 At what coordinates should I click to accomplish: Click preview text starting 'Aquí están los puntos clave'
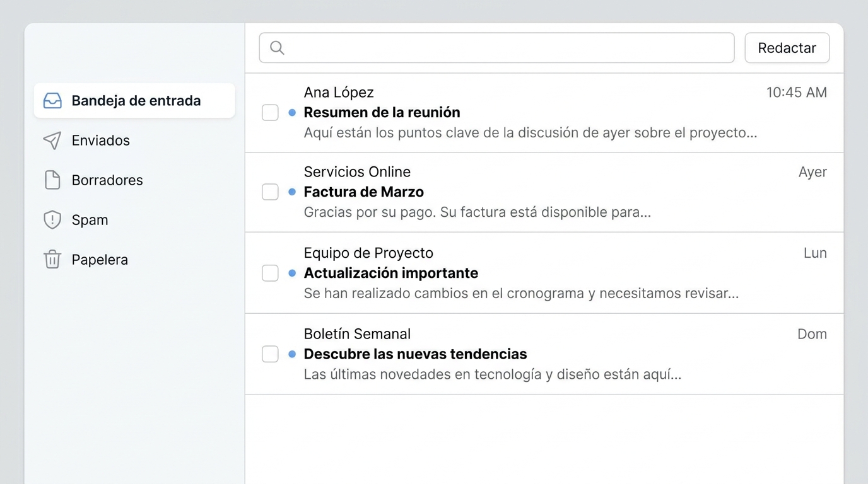[530, 133]
